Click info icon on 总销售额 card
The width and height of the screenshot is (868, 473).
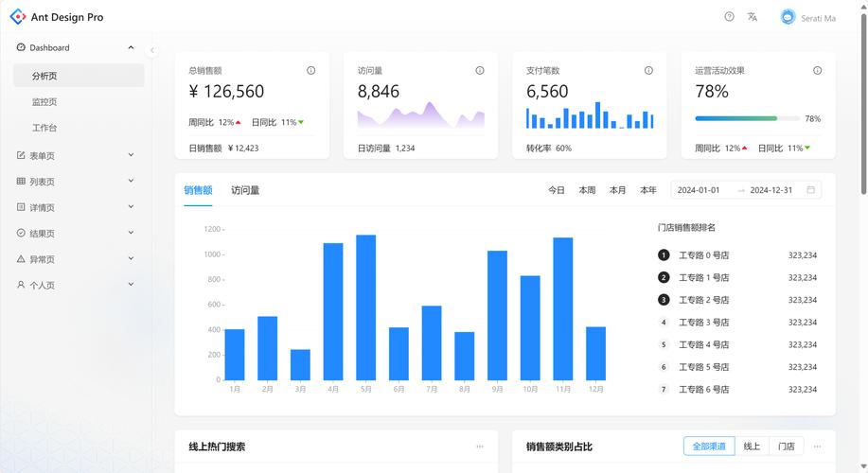click(311, 71)
